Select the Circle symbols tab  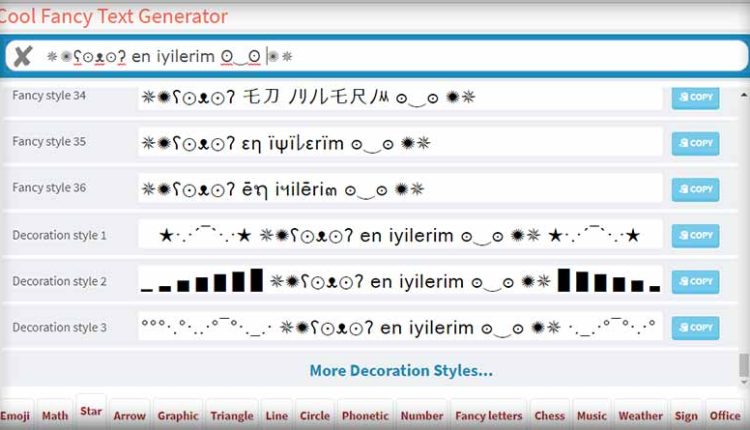click(314, 416)
